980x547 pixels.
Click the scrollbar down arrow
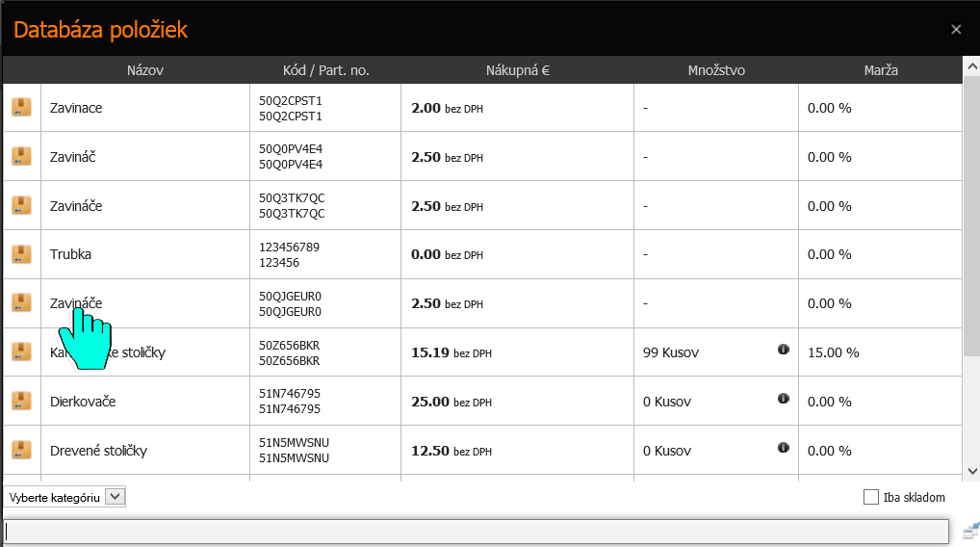click(972, 471)
